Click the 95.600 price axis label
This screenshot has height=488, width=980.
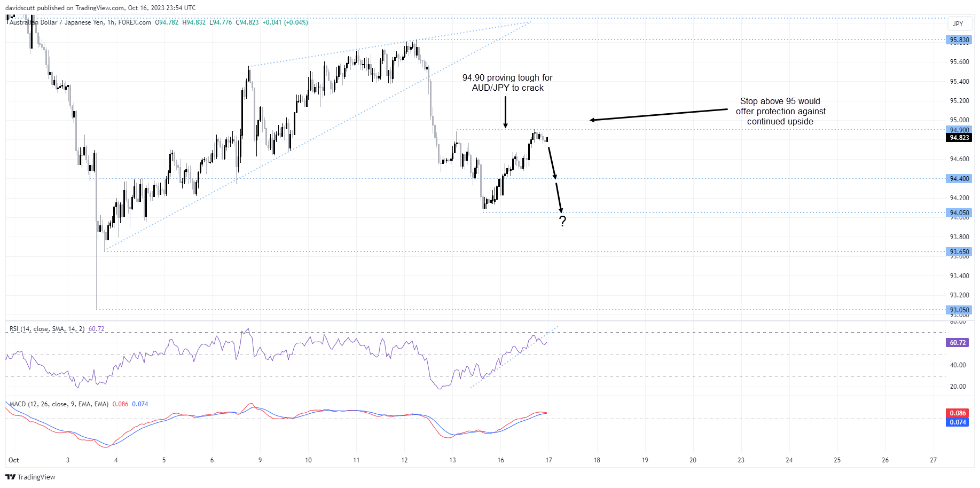point(959,62)
